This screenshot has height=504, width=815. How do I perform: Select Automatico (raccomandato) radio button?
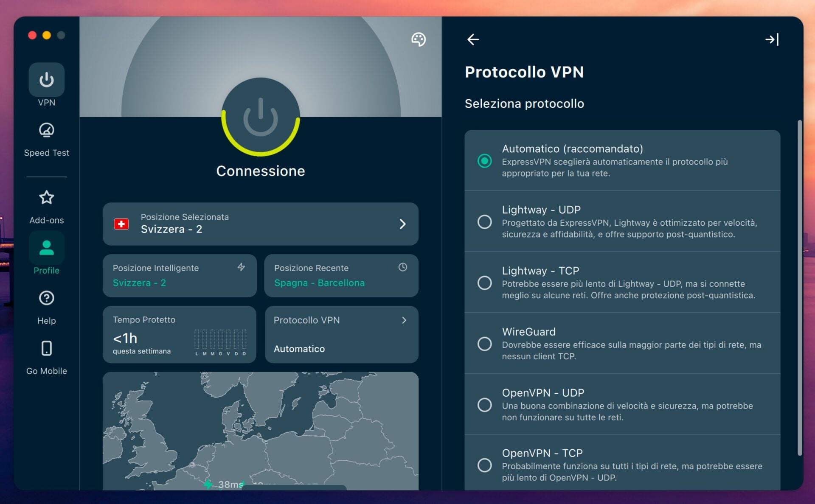coord(484,161)
